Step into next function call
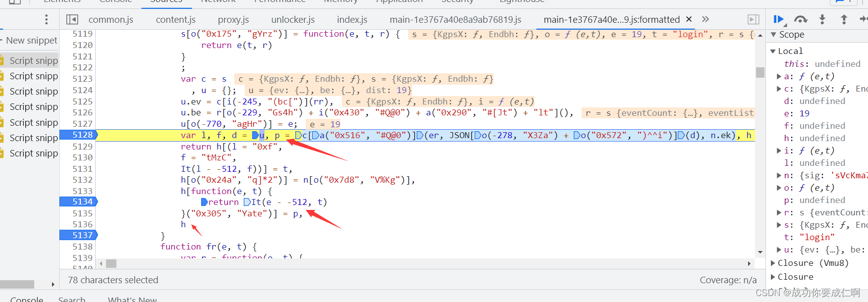The height and width of the screenshot is (302, 868). point(822,19)
